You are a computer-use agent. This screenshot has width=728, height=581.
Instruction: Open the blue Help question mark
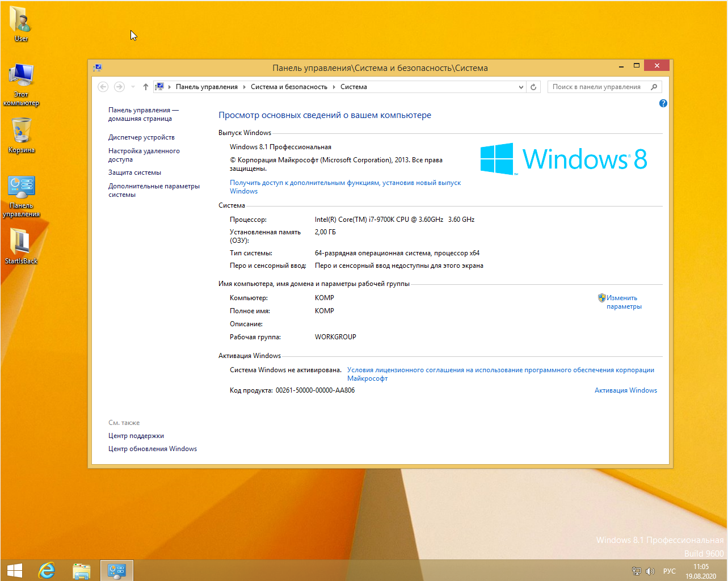[x=663, y=103]
